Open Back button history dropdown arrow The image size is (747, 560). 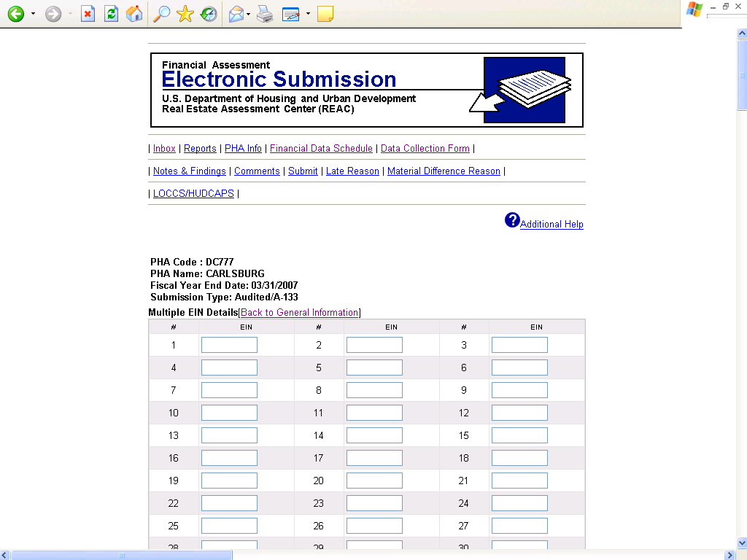(x=33, y=14)
